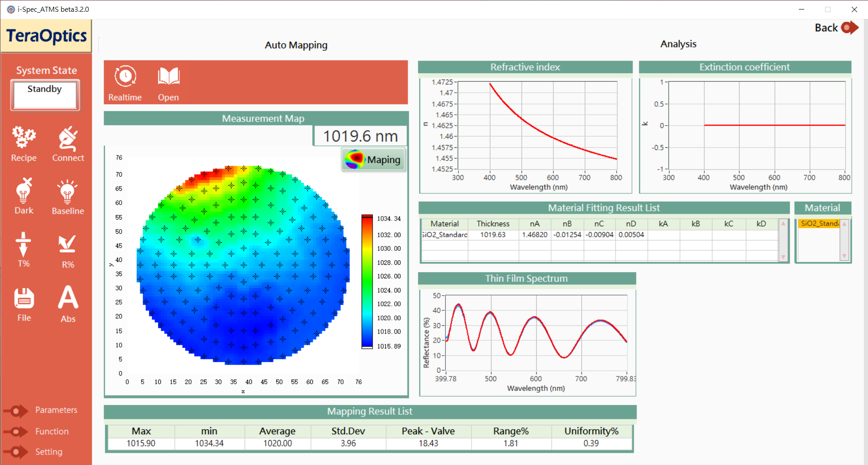Open the Recipe gears icon

click(24, 138)
